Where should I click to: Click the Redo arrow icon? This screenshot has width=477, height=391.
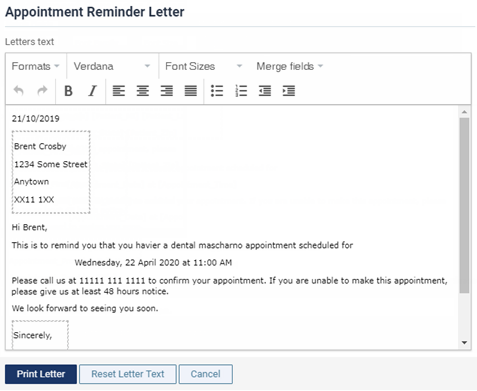pos(42,91)
